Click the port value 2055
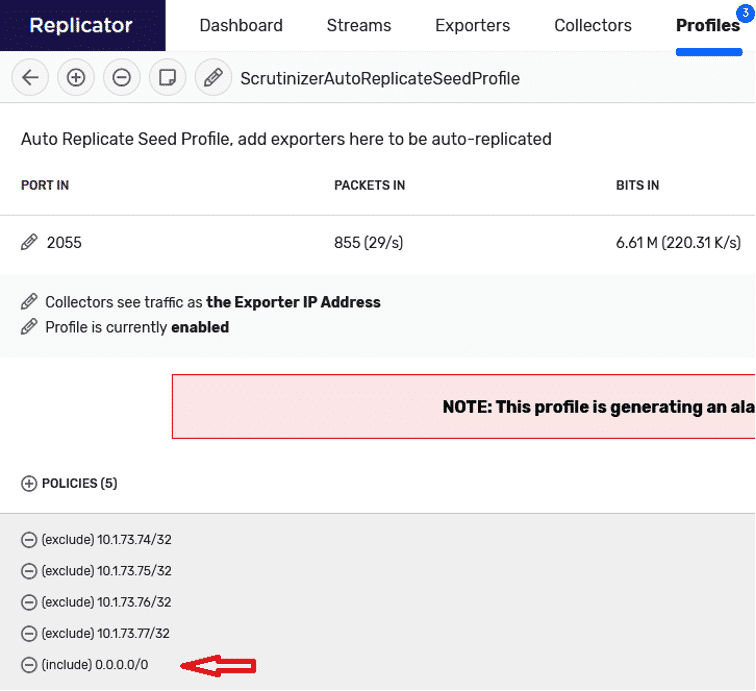Image resolution: width=756 pixels, height=691 pixels. point(64,242)
